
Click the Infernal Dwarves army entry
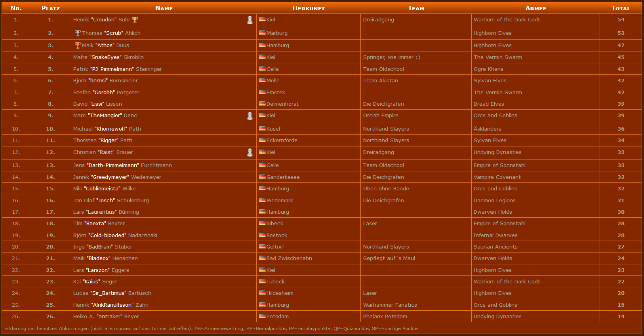click(495, 235)
